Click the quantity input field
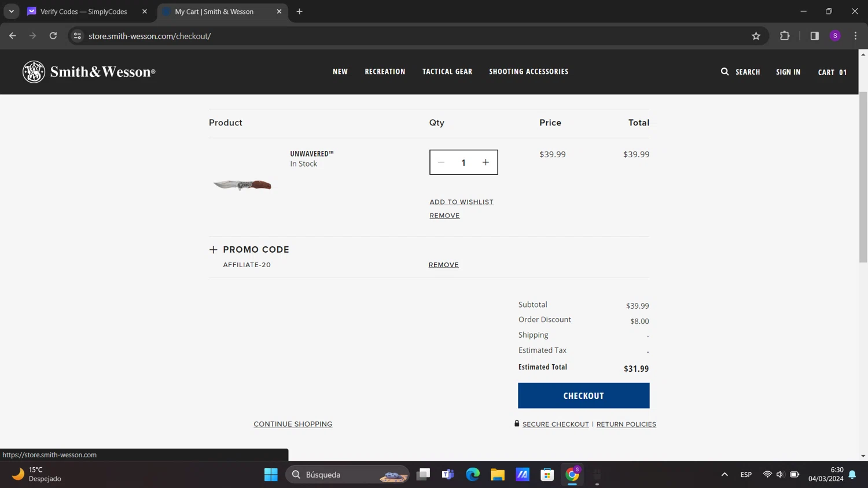 pos(464,162)
